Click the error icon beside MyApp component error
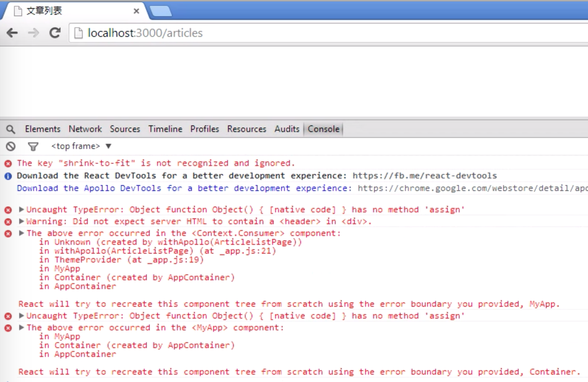 pyautogui.click(x=8, y=328)
